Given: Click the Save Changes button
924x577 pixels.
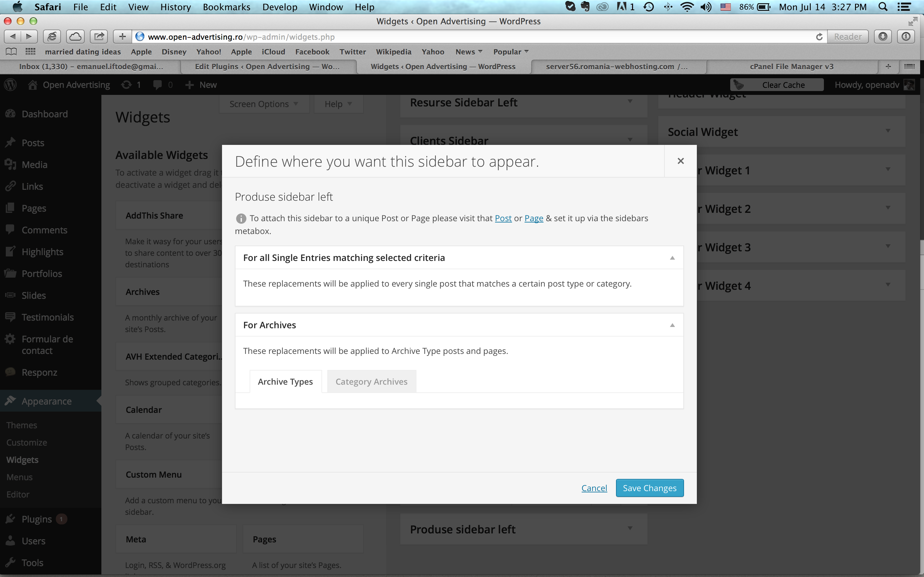Looking at the screenshot, I should click(x=649, y=488).
